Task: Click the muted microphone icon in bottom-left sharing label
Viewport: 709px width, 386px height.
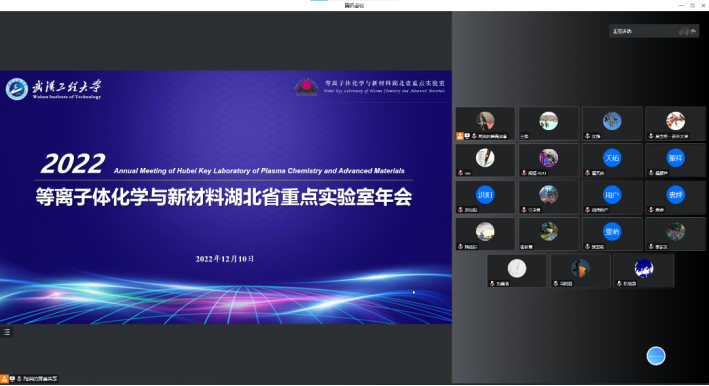Action: (19, 379)
